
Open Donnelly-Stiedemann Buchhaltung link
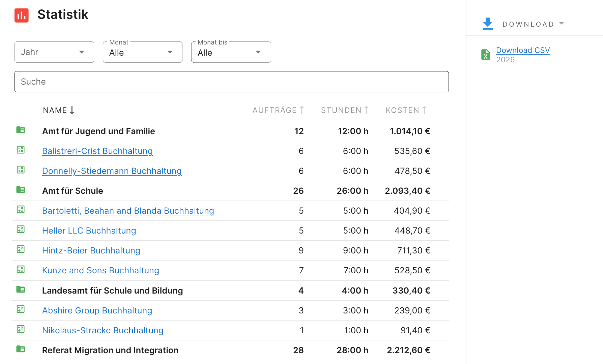pos(112,171)
